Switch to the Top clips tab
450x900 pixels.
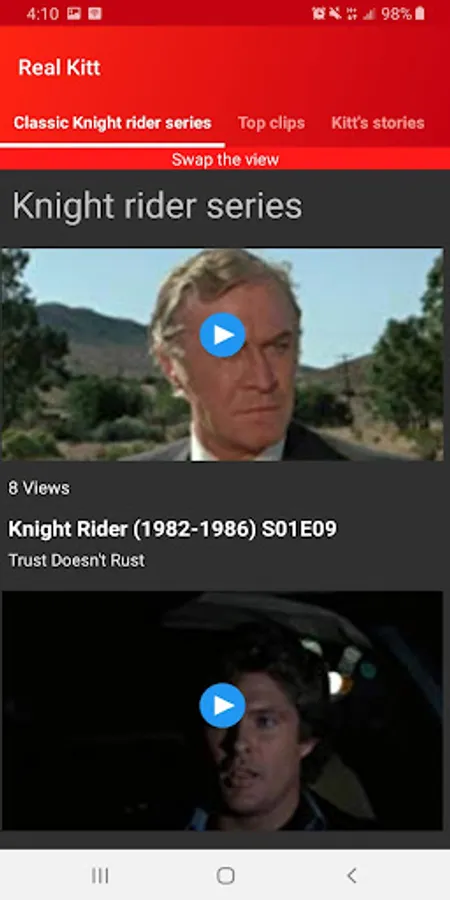[x=271, y=123]
